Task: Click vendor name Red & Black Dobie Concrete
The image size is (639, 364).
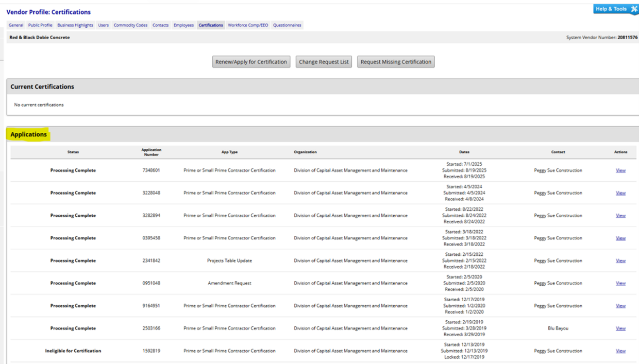Action: (40, 38)
